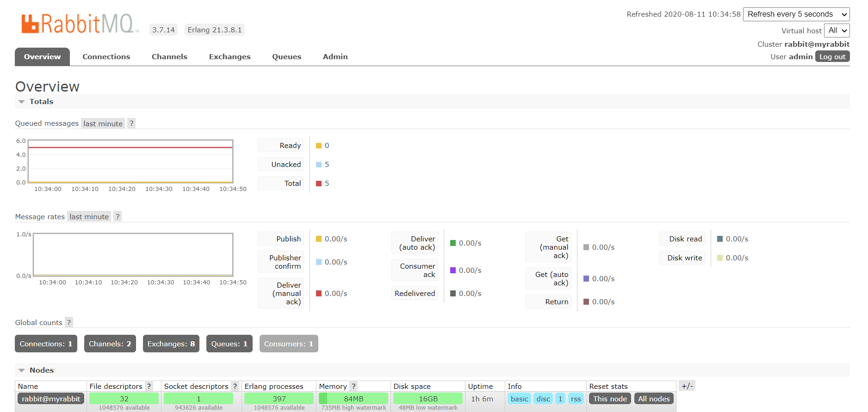Reset stats for All nodes
The height and width of the screenshot is (412, 868).
pos(654,399)
